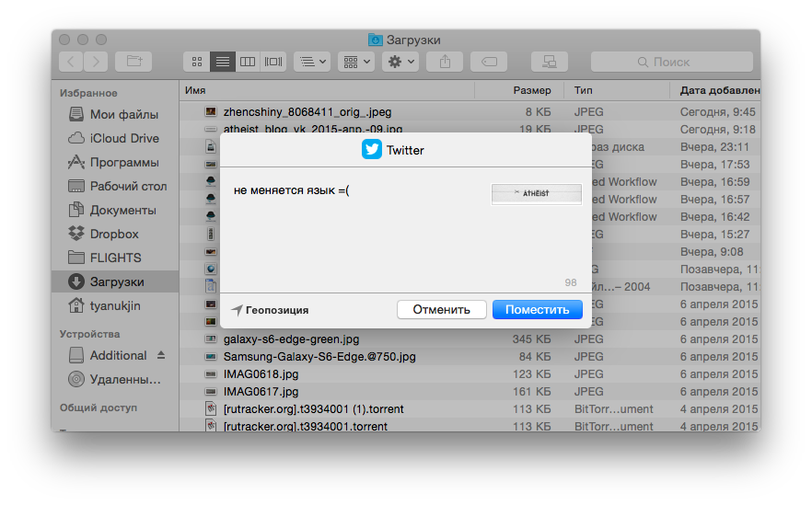Select Загрузки in the sidebar
This screenshot has width=812, height=505.
click(x=115, y=281)
